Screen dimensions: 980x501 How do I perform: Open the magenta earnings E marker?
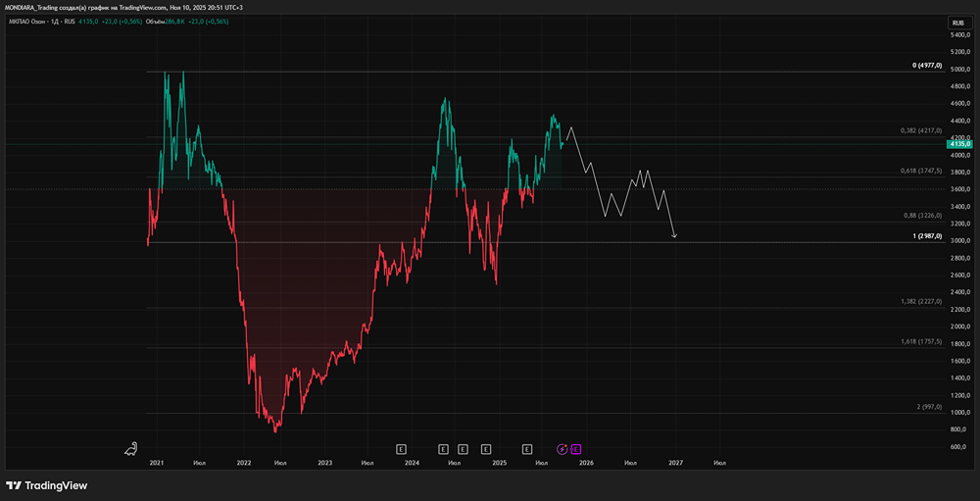point(575,449)
